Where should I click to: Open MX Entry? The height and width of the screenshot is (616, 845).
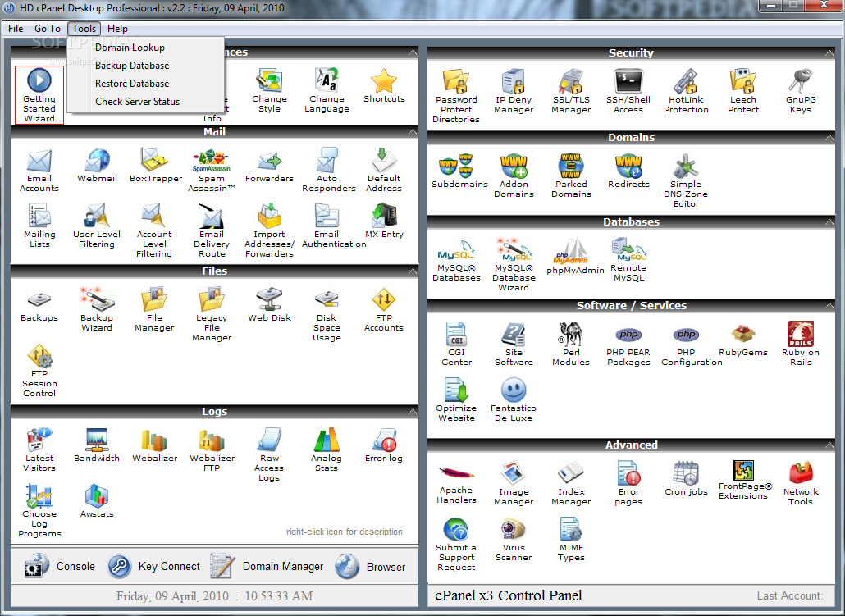coord(384,221)
